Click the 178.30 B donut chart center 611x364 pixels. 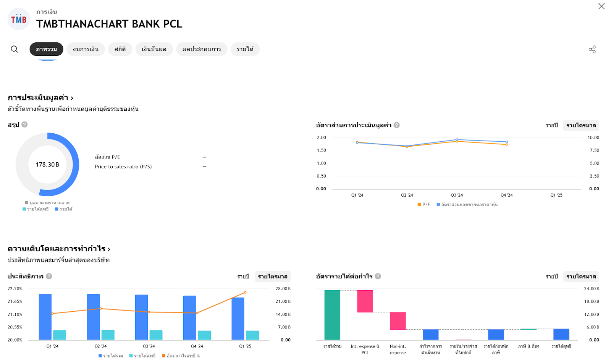pos(47,165)
